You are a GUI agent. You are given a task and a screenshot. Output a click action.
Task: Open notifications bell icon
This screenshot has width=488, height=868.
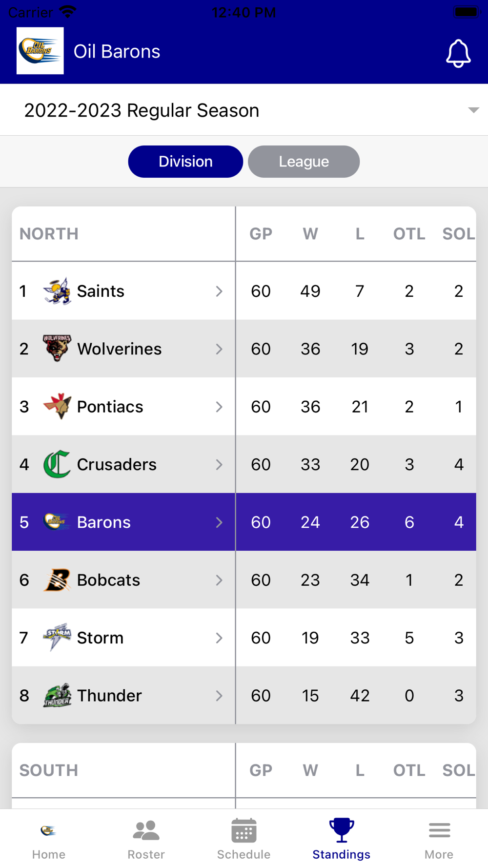click(x=458, y=53)
